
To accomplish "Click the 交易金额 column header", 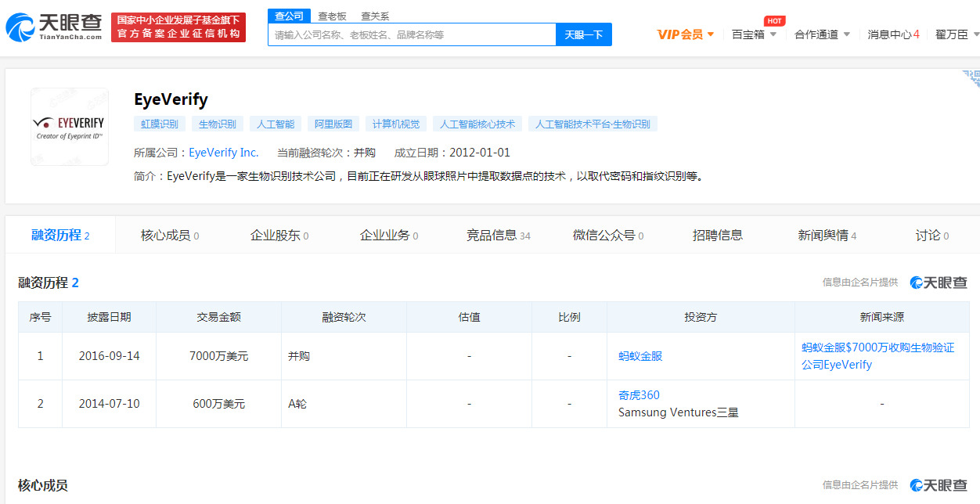I will [219, 317].
